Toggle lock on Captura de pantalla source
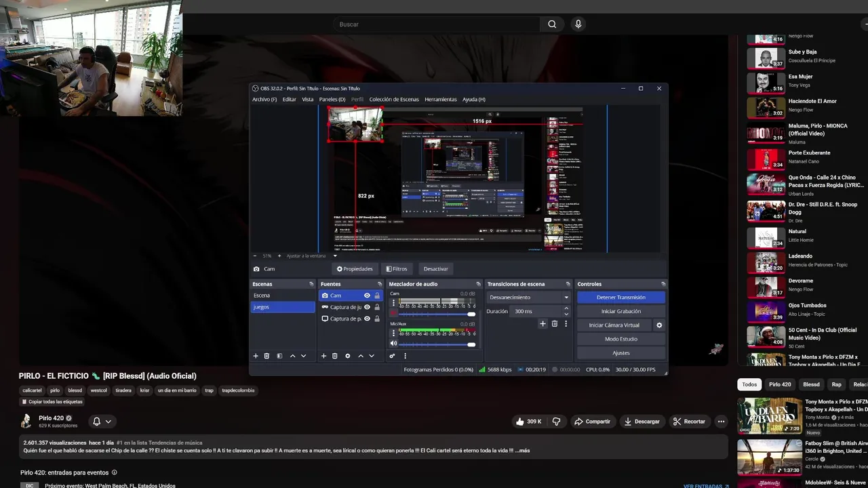Screen dimensions: 868x488 377,319
